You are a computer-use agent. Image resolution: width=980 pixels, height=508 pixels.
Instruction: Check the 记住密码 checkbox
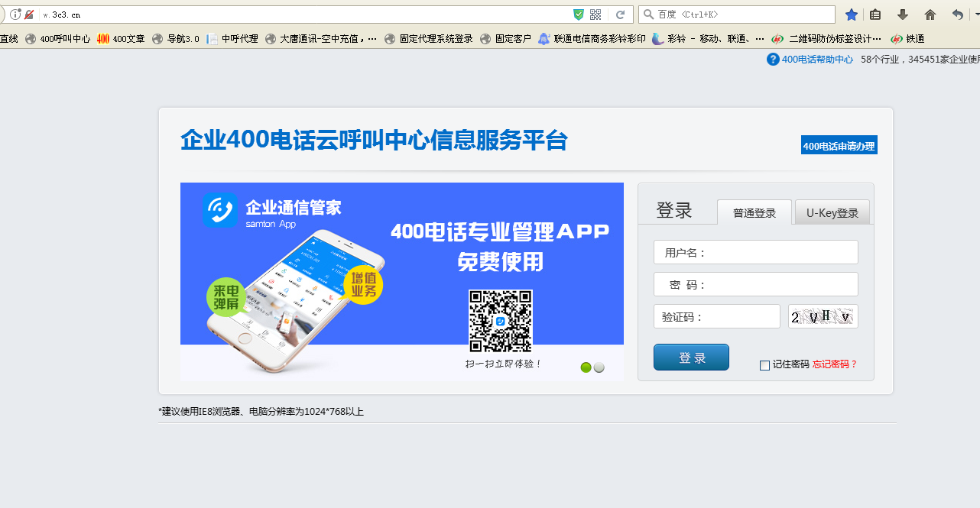point(764,365)
